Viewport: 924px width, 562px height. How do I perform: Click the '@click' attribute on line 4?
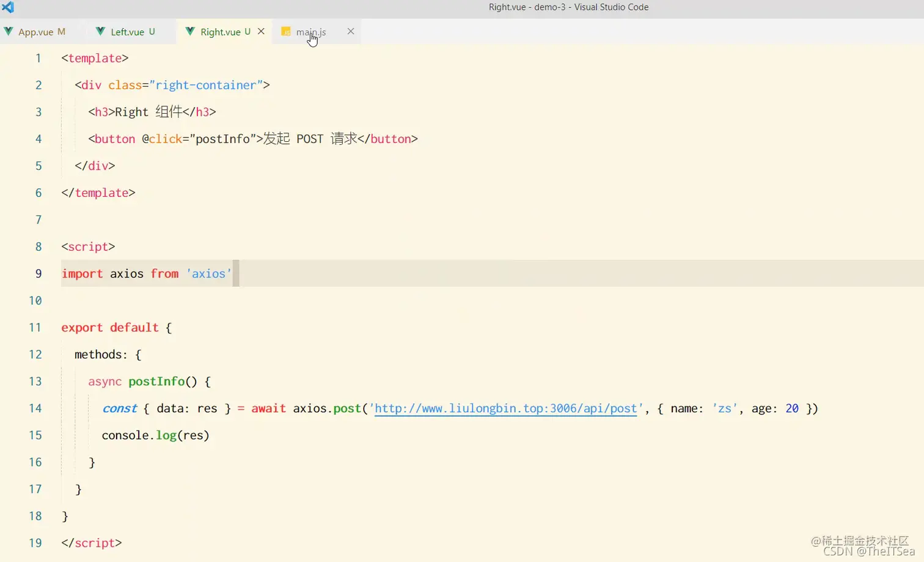(162, 139)
